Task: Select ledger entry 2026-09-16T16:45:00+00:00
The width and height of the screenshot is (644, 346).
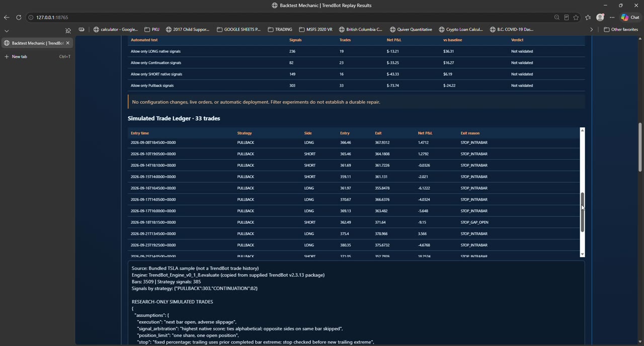Action: (354, 188)
